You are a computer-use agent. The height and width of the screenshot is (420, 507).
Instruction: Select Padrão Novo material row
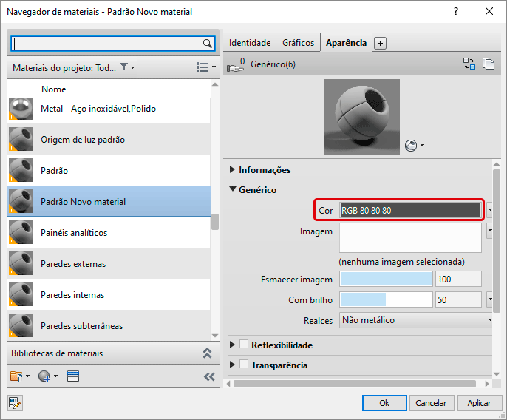pyautogui.click(x=109, y=201)
